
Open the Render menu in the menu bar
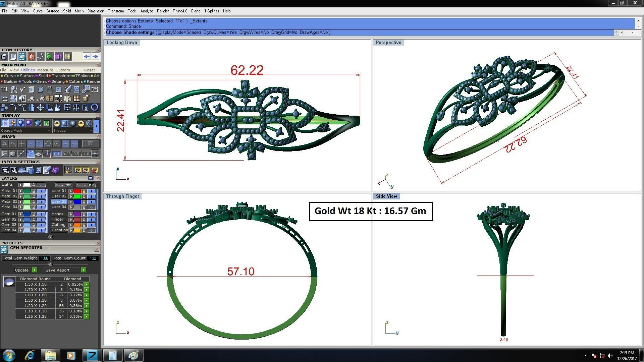click(163, 11)
